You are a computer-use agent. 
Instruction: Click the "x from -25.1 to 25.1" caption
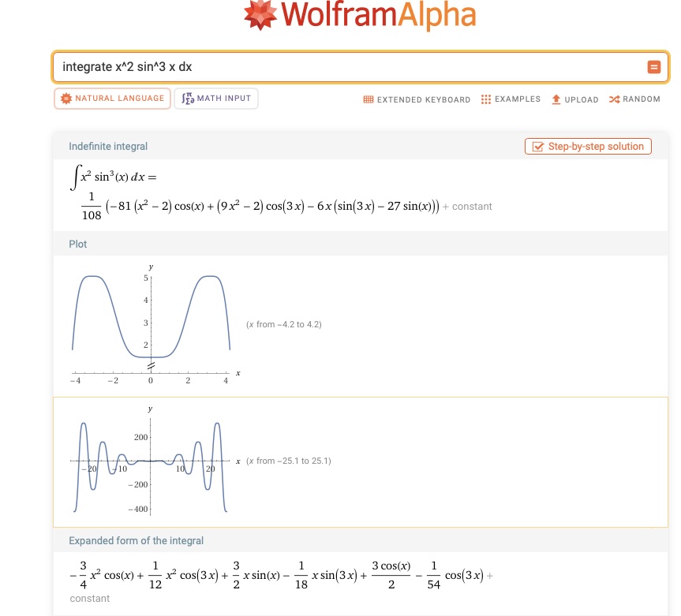click(289, 461)
